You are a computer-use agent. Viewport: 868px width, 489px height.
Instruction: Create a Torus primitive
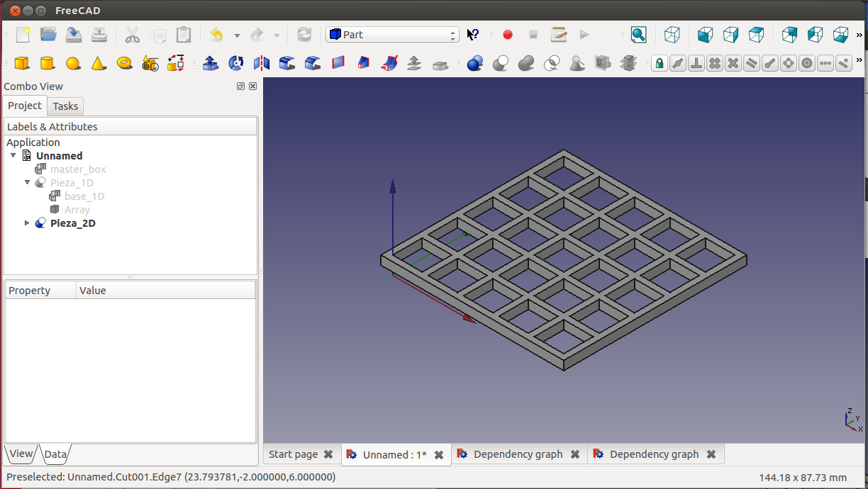coord(125,63)
